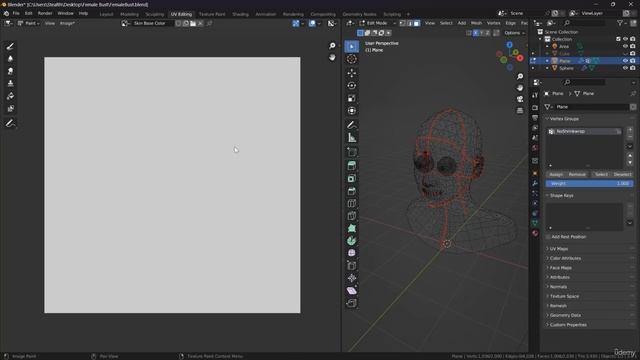Activate the Rotate tool in viewport
The width and height of the screenshot is (640, 360).
pyautogui.click(x=351, y=86)
